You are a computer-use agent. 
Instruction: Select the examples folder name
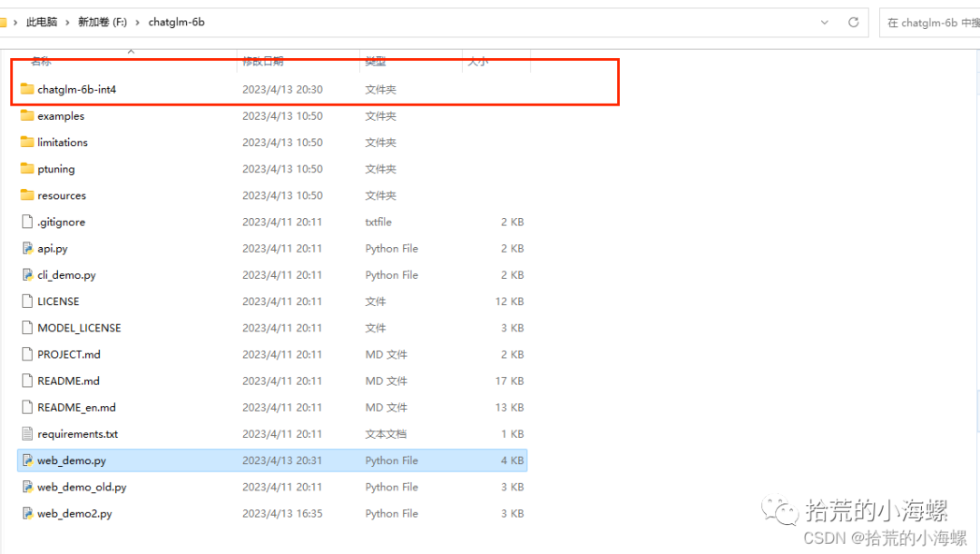[61, 115]
